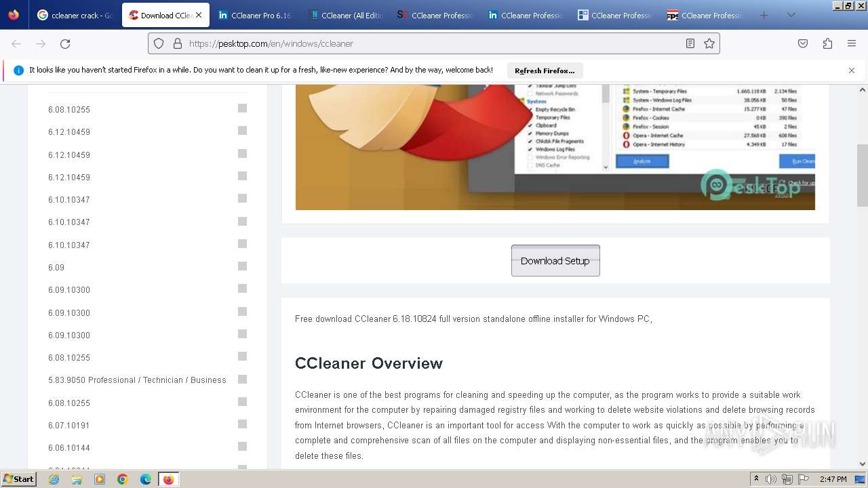
Task: Open a new tab with plus button
Action: tap(764, 15)
